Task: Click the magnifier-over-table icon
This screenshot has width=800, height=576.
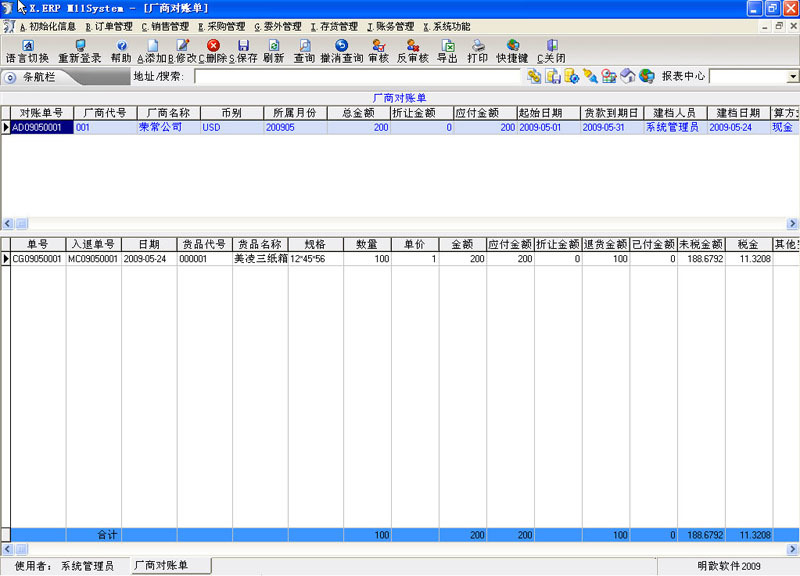Action: (609, 76)
